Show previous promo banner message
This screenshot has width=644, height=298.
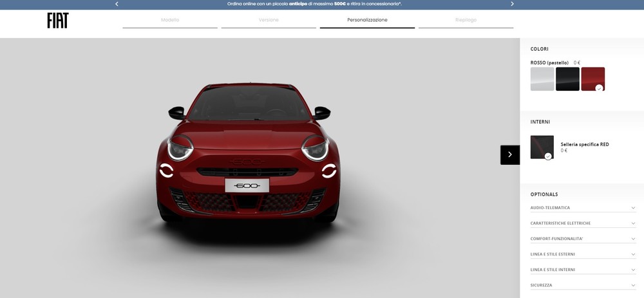(117, 4)
